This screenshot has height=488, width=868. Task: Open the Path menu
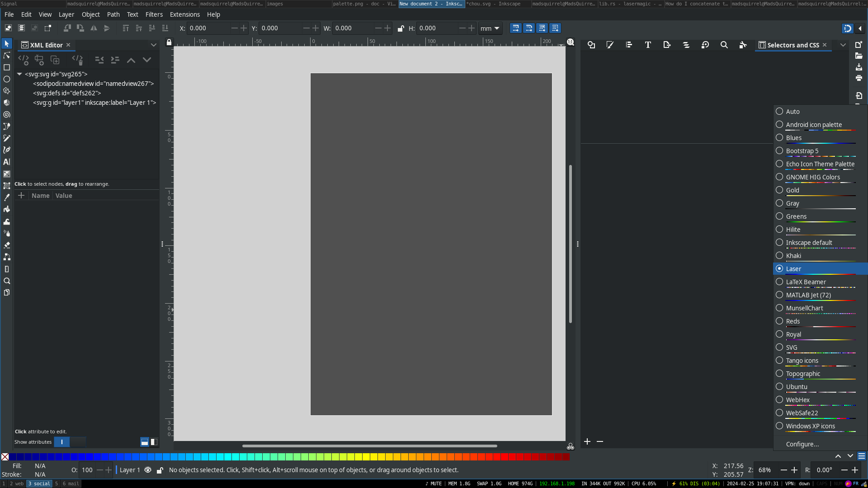[113, 14]
